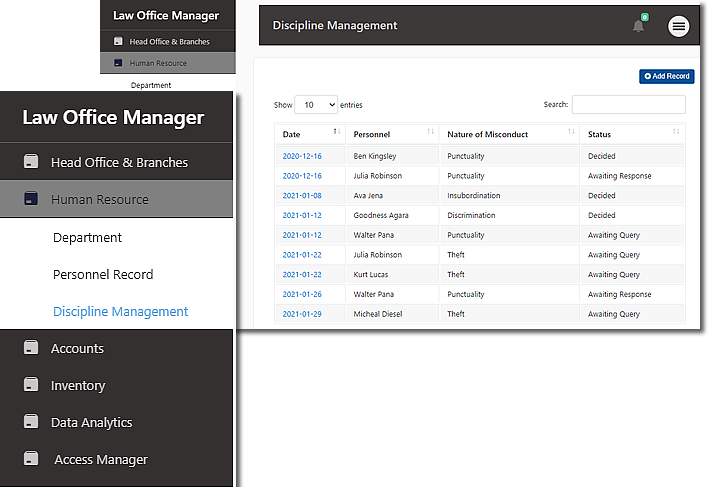
Task: Sort table by Date column arrows
Action: click(336, 132)
